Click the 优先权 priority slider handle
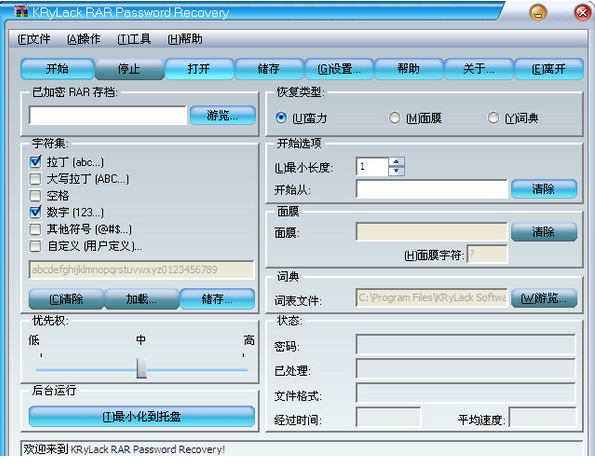The image size is (595, 474). point(142,368)
